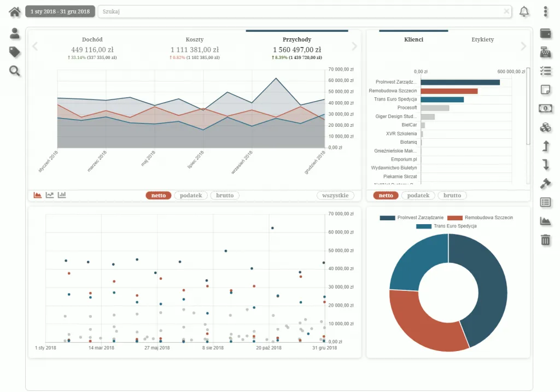Open the date range 1 sty 2018 - 31 gru 2018
This screenshot has height=392, width=560.
point(60,11)
